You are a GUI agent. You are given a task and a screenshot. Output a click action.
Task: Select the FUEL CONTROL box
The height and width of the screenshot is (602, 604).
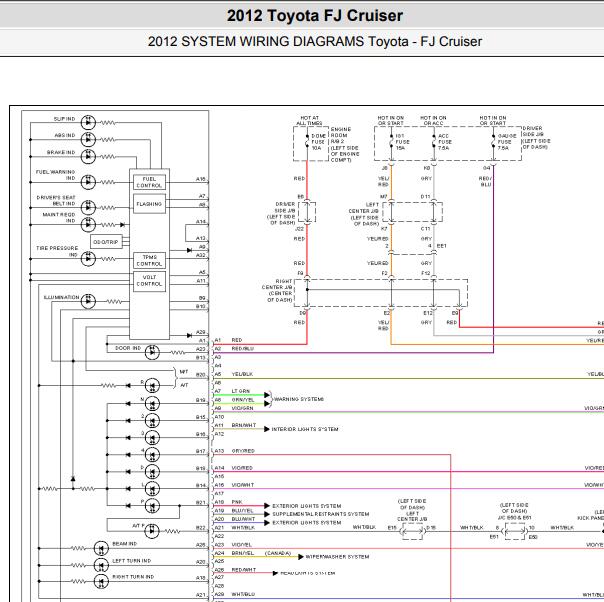click(149, 182)
